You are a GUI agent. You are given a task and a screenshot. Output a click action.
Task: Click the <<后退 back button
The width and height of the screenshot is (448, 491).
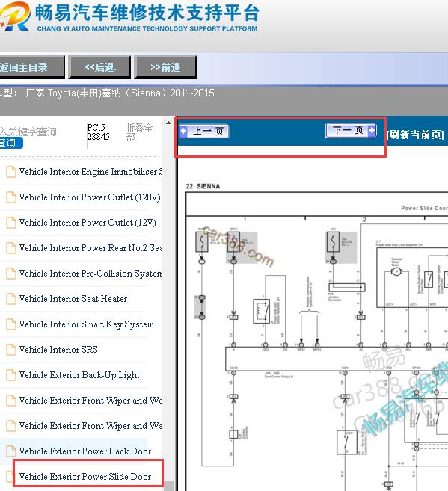(99, 67)
